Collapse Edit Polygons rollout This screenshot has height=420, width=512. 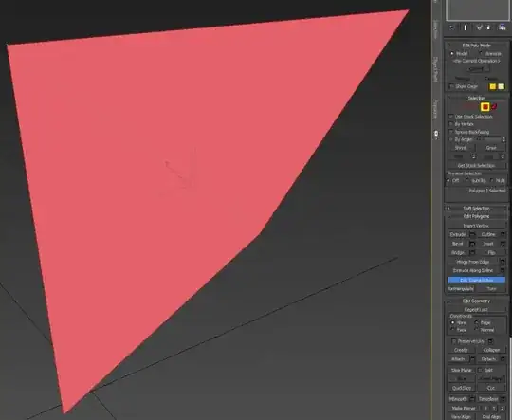click(476, 216)
